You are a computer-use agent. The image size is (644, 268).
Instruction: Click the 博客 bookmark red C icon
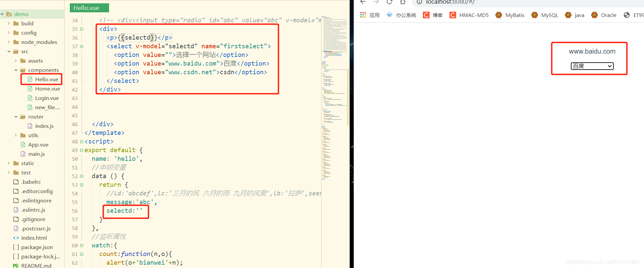(426, 15)
